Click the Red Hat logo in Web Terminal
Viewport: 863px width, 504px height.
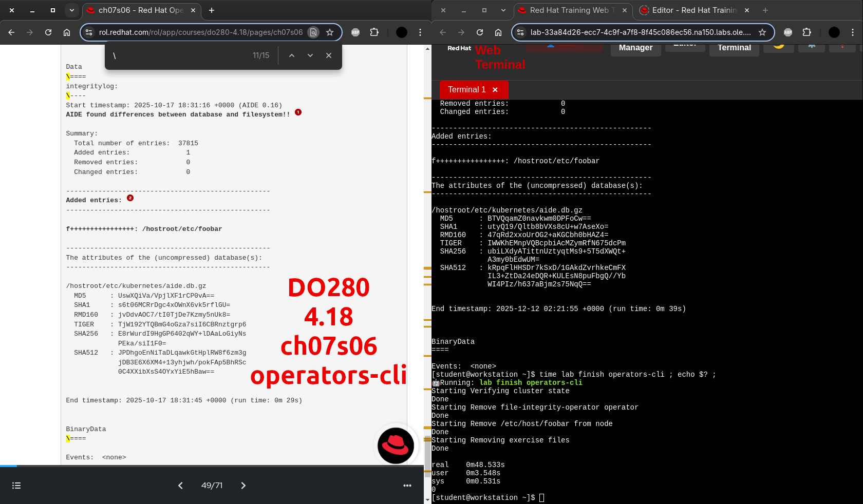459,48
